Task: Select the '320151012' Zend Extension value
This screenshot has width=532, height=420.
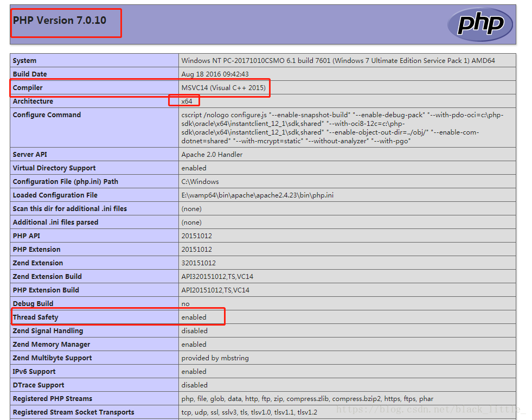Action: pos(198,263)
